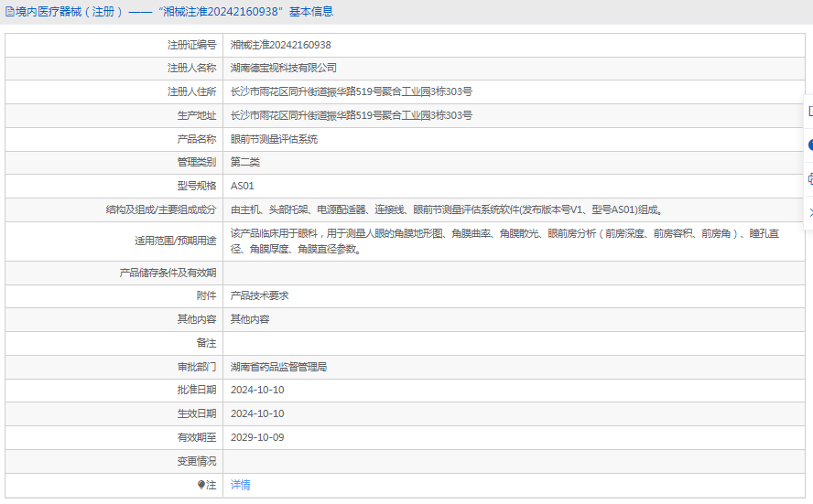The height and width of the screenshot is (504, 813).
Task: Click the lightbulb icon next to 注
Action: (201, 485)
